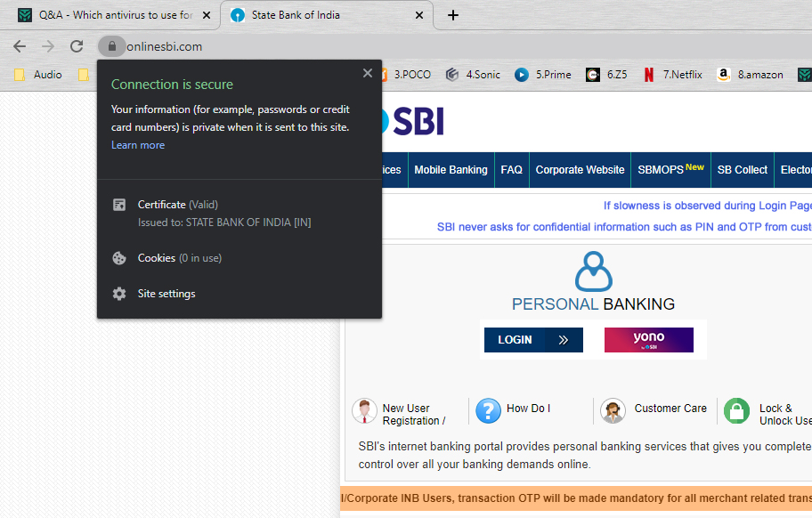Close the State Bank of India tab
812x518 pixels.
click(419, 15)
